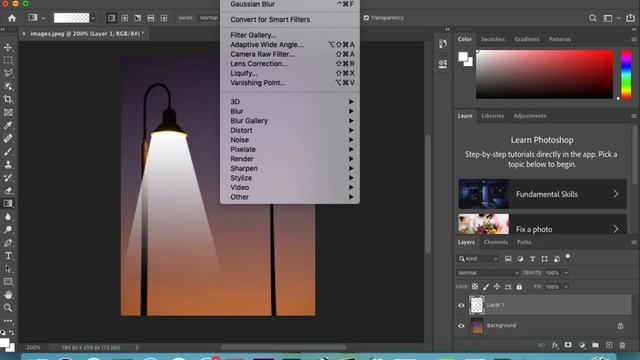The height and width of the screenshot is (360, 640).
Task: Hide the Background layer eye icon
Action: coord(461,326)
